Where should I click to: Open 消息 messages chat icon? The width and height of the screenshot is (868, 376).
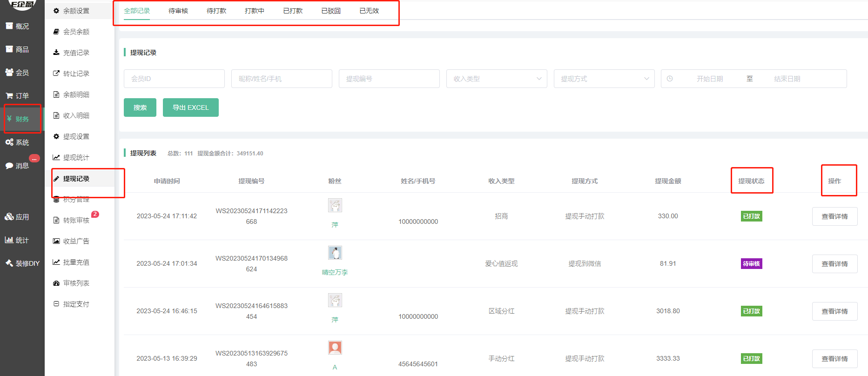point(9,166)
